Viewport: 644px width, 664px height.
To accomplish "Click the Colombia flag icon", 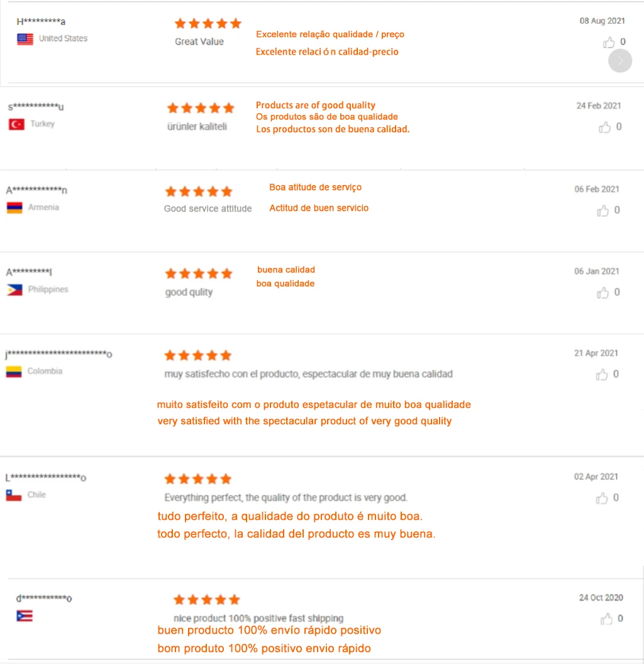I will [x=14, y=371].
